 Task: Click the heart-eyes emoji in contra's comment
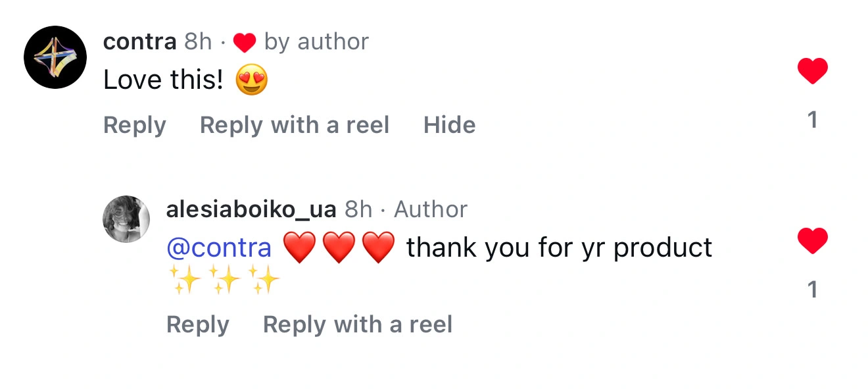coord(251,81)
